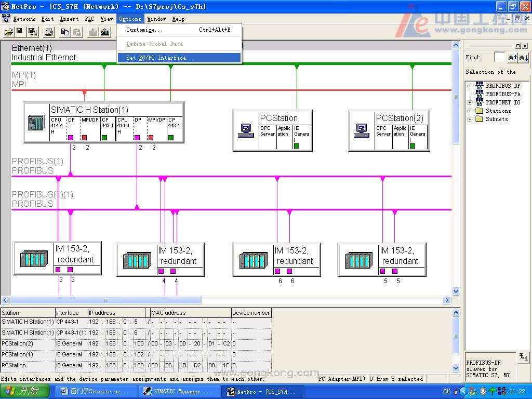This screenshot has width=532, height=399.
Task: Click the PC Adapter(MPI) status bar entry
Action: coord(342,379)
